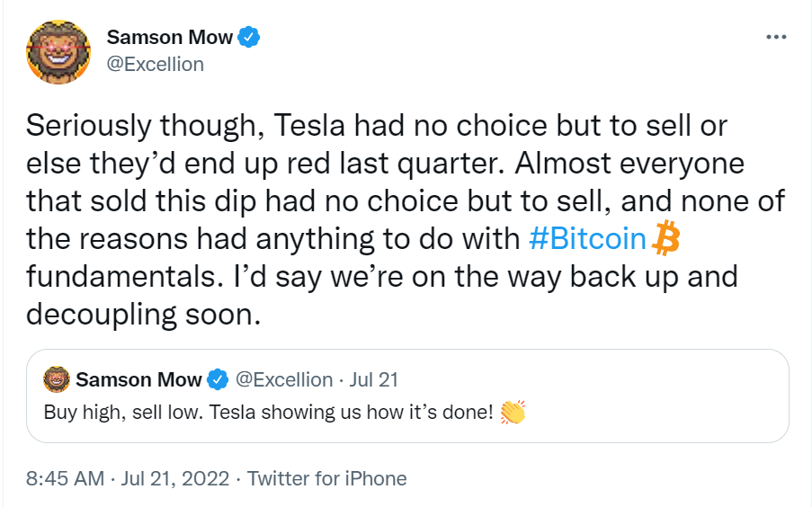The height and width of the screenshot is (507, 812).
Task: Open the #Bitcoin hashtag link
Action: pyautogui.click(x=586, y=240)
